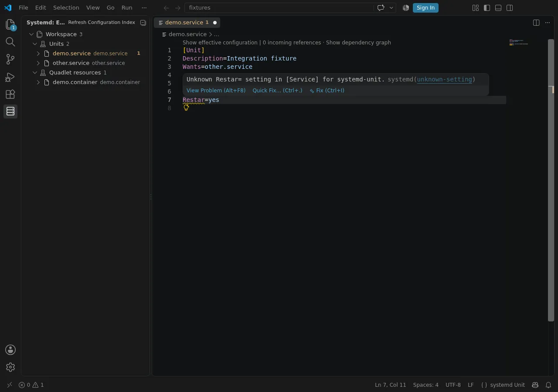This screenshot has height=392, width=558.
Task: Click the avatar icon beside Sign In
Action: (406, 8)
